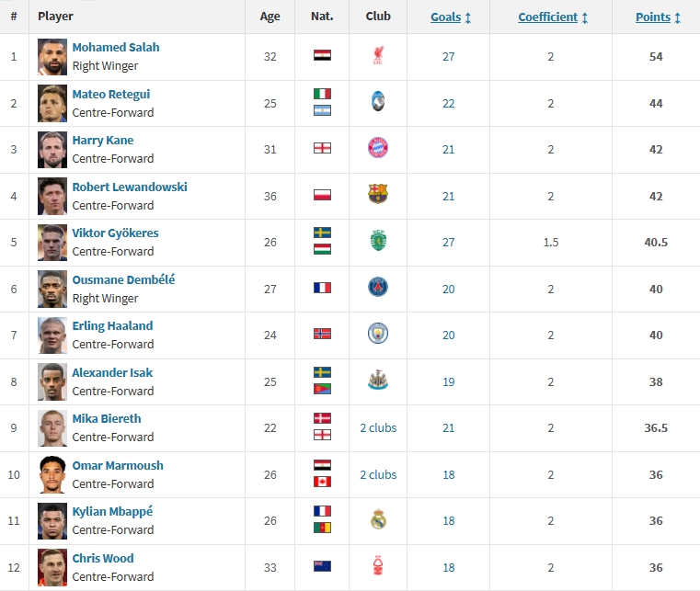Click Mika Biereth's '2 clubs' link
Screen dimensions: 700x591
click(378, 426)
